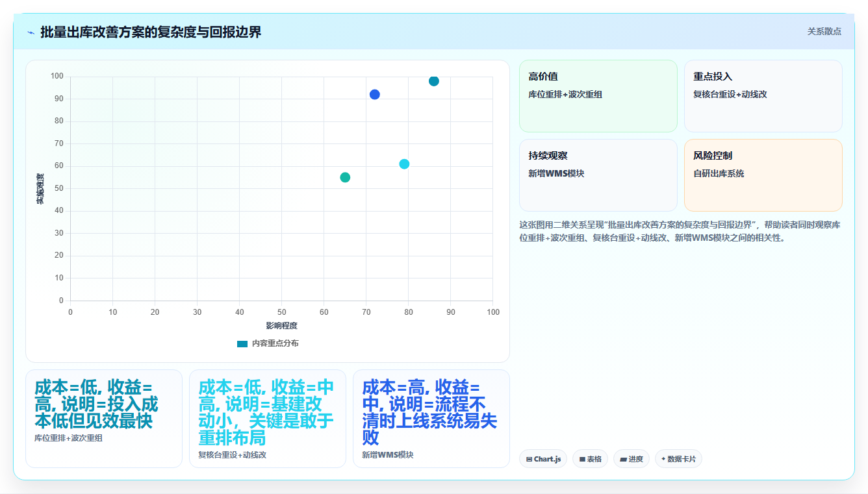Click the 表格 tag chip
The height and width of the screenshot is (494, 868).
[x=590, y=459]
